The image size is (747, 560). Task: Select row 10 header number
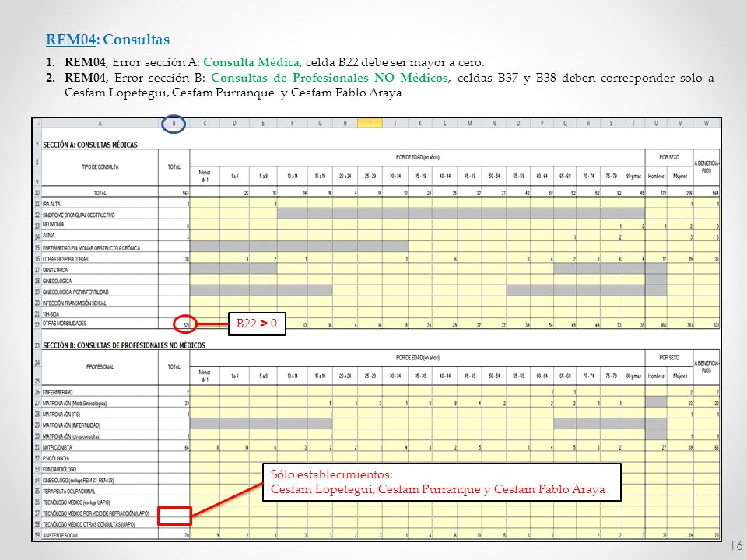click(37, 193)
